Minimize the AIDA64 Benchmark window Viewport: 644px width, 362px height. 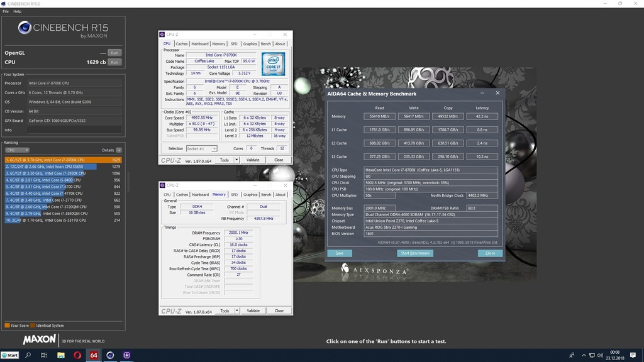[482, 93]
